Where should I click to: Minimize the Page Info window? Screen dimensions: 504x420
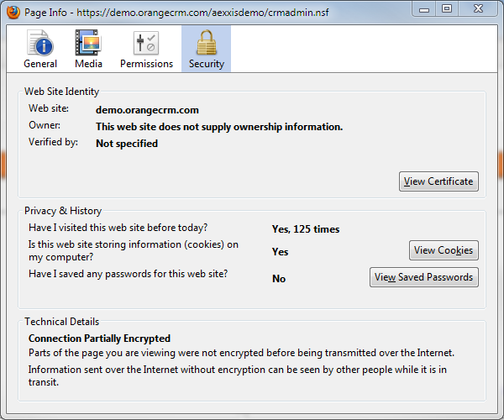pyautogui.click(x=424, y=8)
